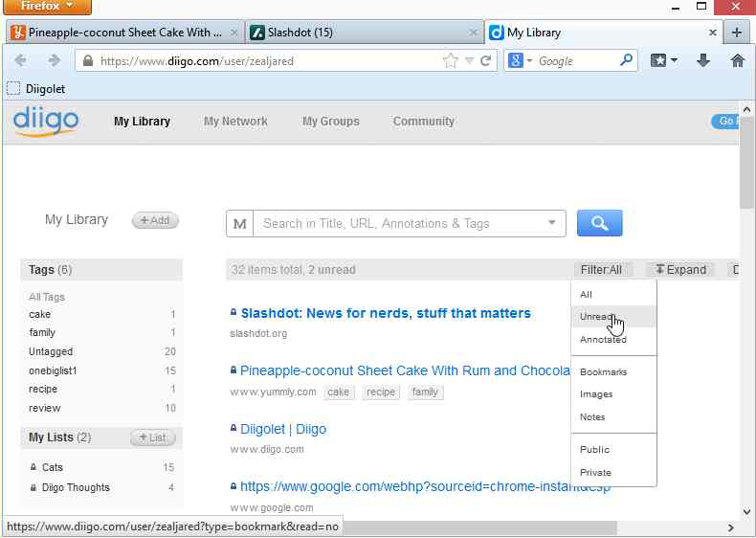Close the Slashdot tab
The width and height of the screenshot is (756, 538).
click(x=473, y=33)
